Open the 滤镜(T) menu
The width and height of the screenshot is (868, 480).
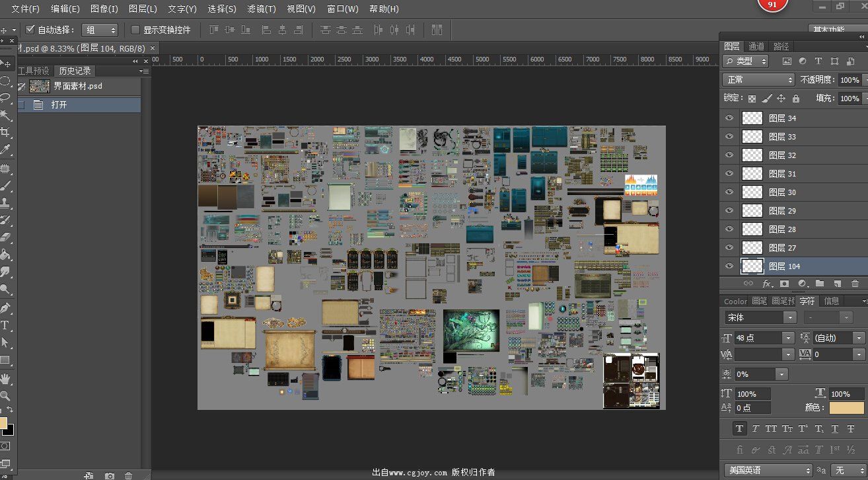262,9
